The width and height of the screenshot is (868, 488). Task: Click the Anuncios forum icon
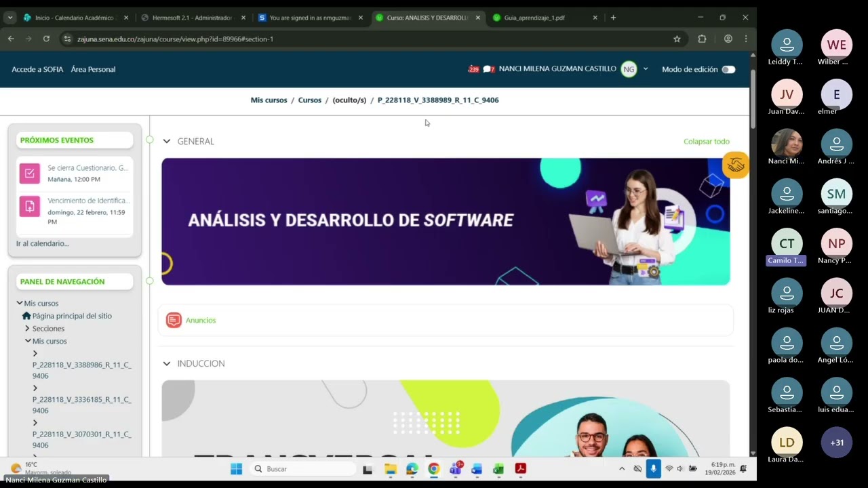pos(174,320)
